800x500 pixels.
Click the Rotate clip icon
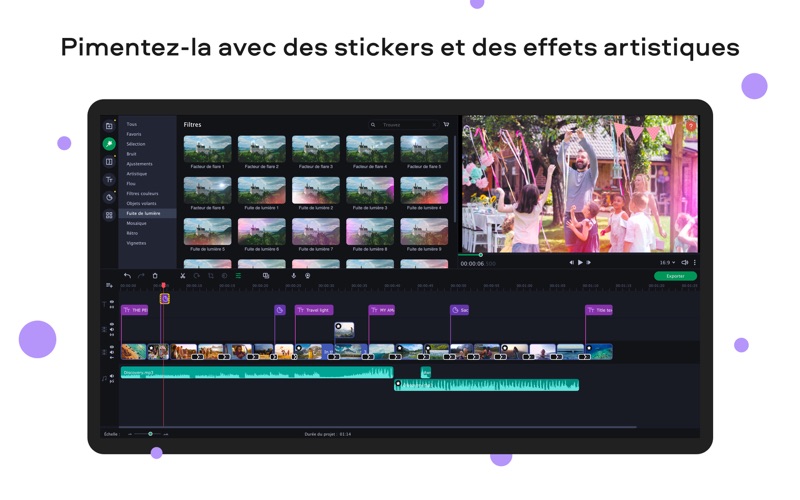click(196, 276)
